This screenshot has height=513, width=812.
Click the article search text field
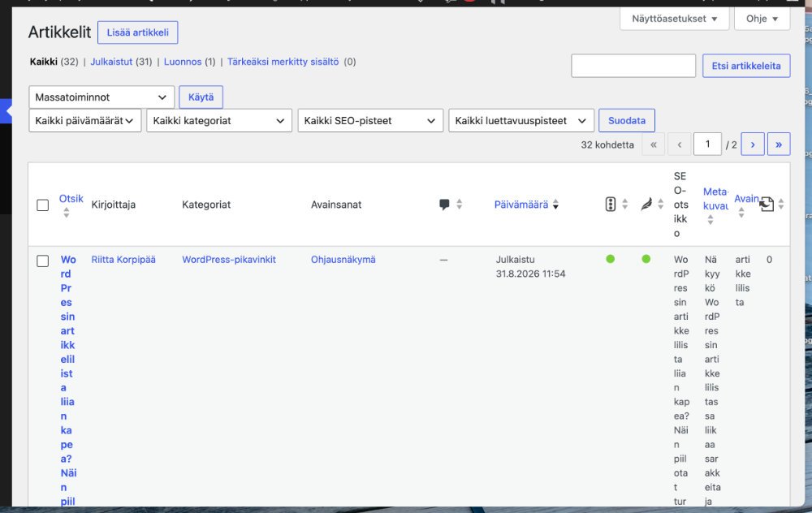pos(633,66)
